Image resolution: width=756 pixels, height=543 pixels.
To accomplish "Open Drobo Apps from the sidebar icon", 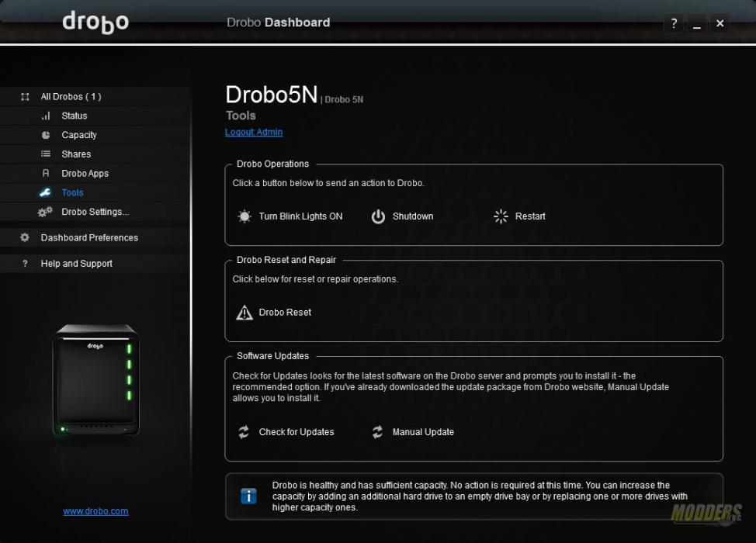I will [x=47, y=173].
